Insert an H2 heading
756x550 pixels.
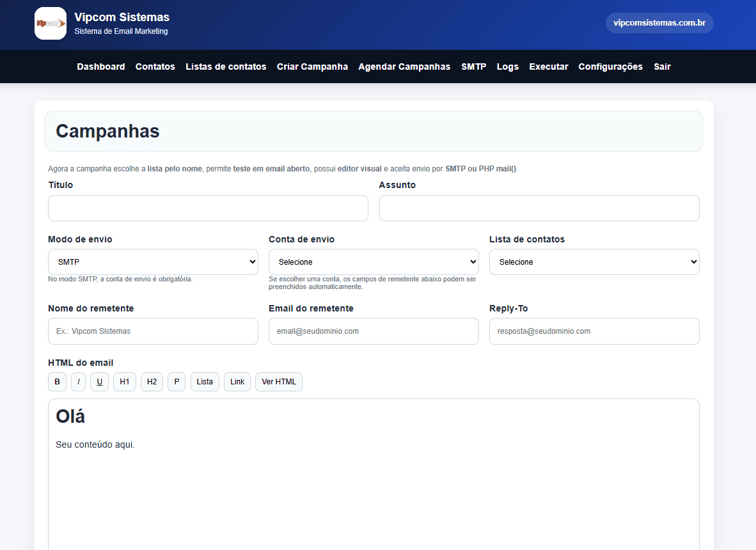pos(152,382)
